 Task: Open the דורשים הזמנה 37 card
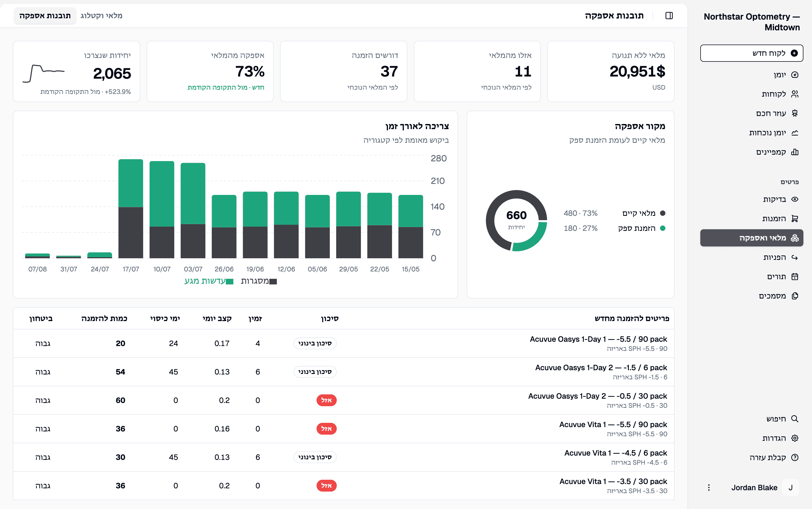(343, 71)
